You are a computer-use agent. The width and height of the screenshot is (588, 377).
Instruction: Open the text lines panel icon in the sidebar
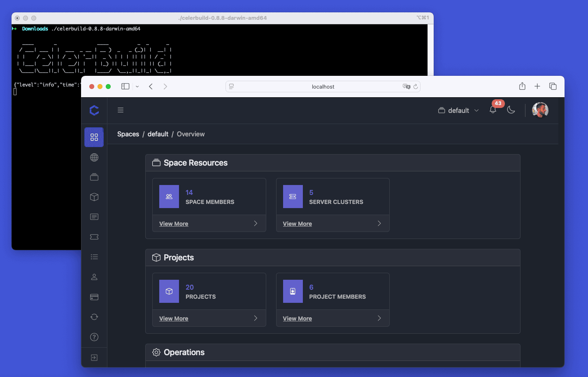pos(94,217)
